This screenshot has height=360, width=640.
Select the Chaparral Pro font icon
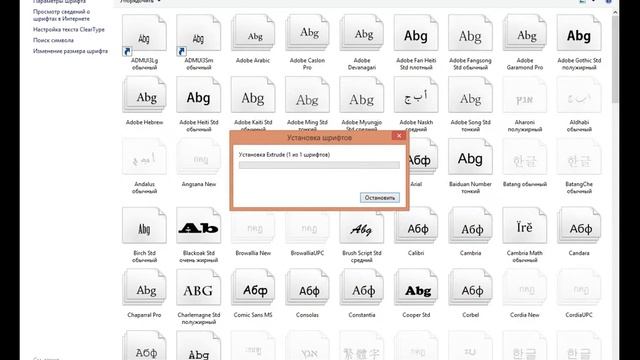[x=144, y=288]
